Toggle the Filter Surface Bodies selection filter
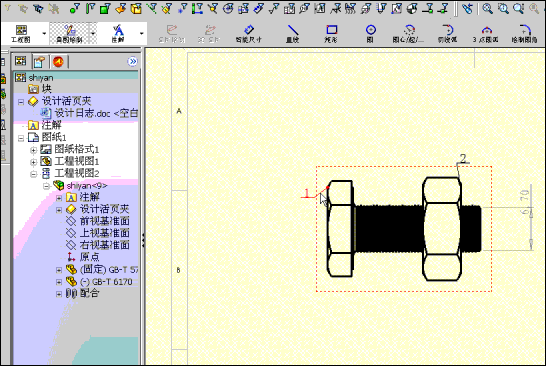The image size is (546, 366). tap(120, 8)
